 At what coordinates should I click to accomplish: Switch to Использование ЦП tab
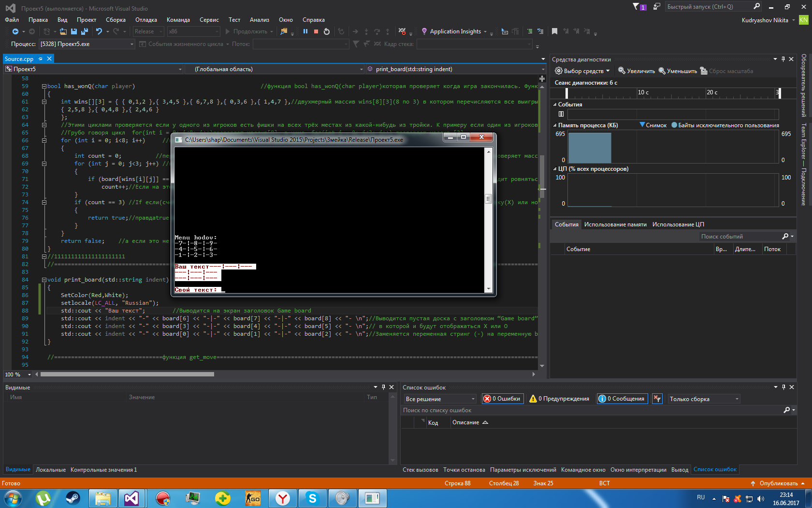point(678,224)
